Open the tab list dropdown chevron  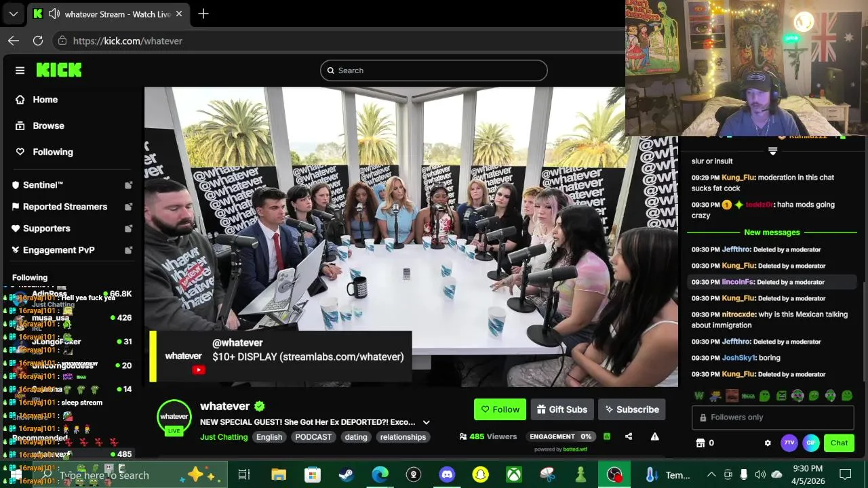14,14
